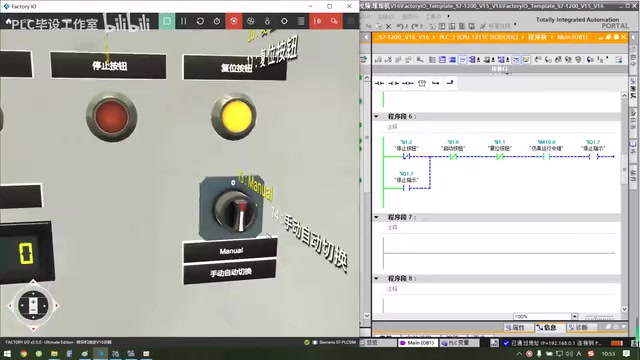
Task: Select the 停止按钮 %I1.2 contact
Action: pos(406,156)
